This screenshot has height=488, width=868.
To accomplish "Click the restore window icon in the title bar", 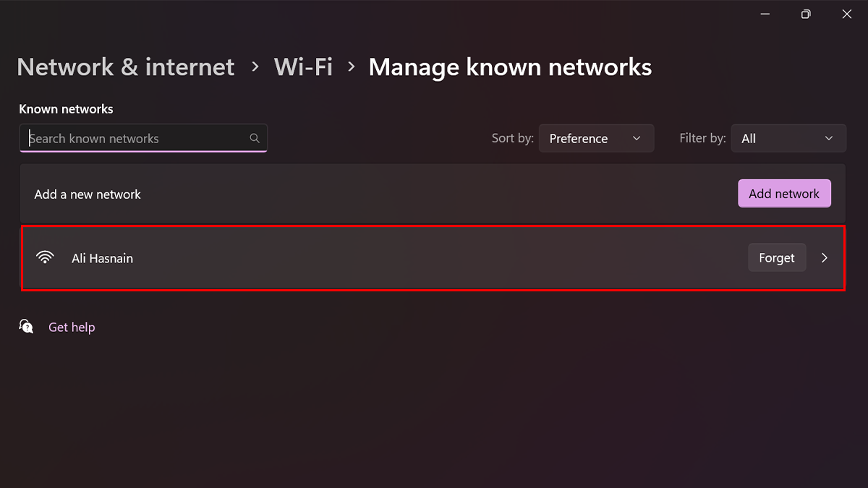I will click(806, 14).
